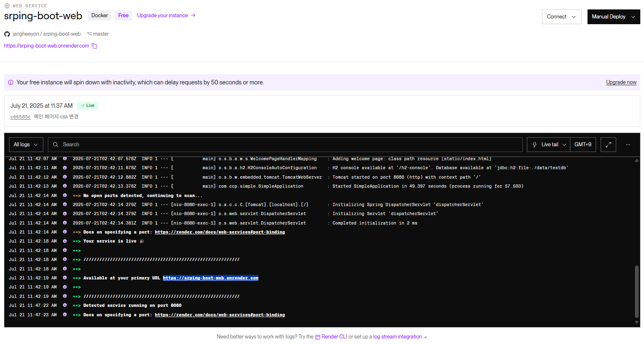Viewport: 644px width, 345px height.
Task: Click the '메인 페이지 css 변경' commit message
Action: (x=56, y=117)
